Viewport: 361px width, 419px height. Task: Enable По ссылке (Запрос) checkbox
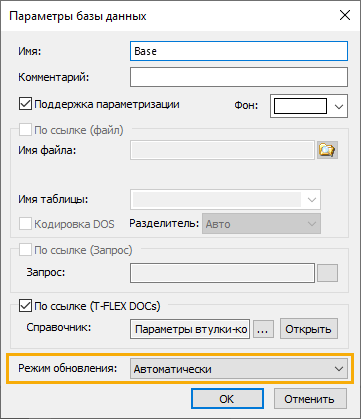point(25,250)
